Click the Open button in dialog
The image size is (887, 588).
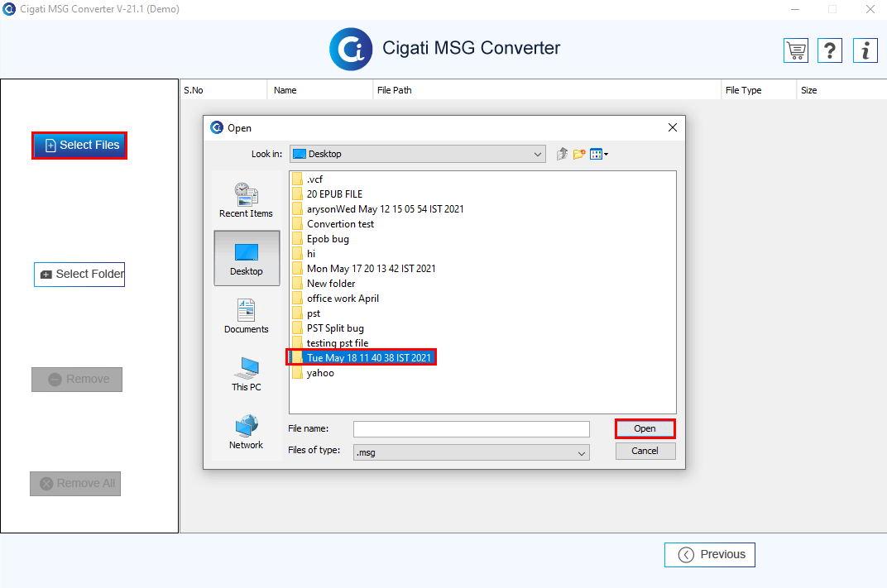645,428
